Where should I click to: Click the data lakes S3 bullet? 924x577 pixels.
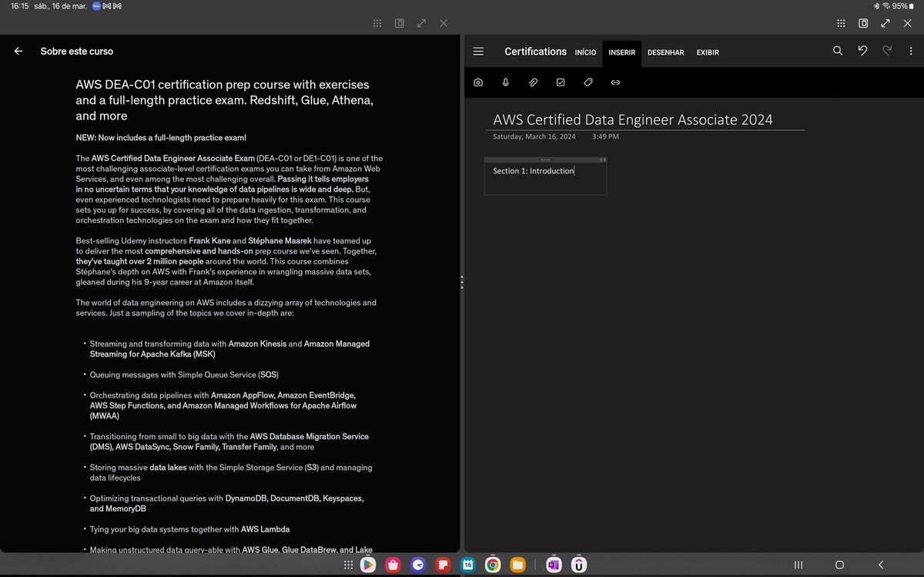tap(231, 472)
